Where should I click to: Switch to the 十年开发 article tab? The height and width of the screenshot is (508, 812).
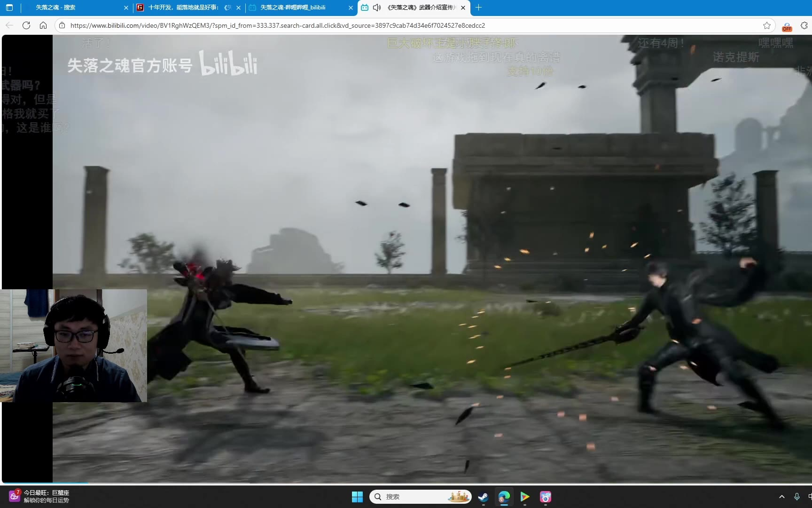[188, 8]
